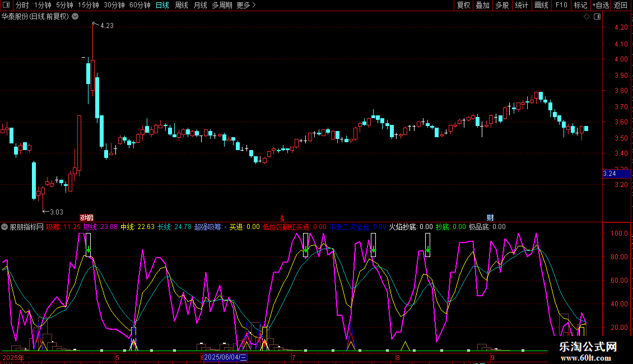
Task: Open 多股 multi-stock view
Action: click(502, 5)
